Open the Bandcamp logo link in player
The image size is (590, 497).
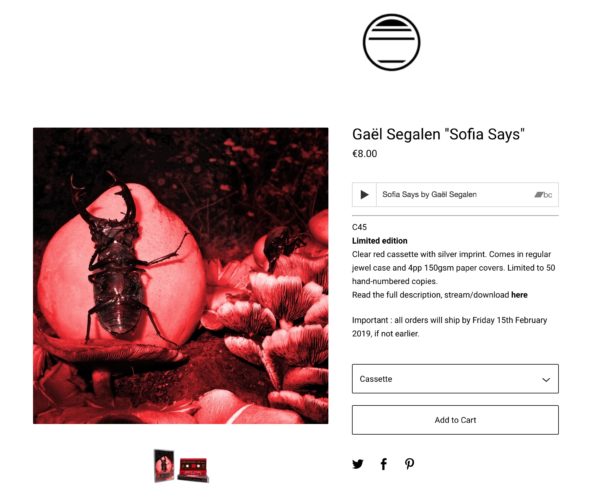pos(543,195)
